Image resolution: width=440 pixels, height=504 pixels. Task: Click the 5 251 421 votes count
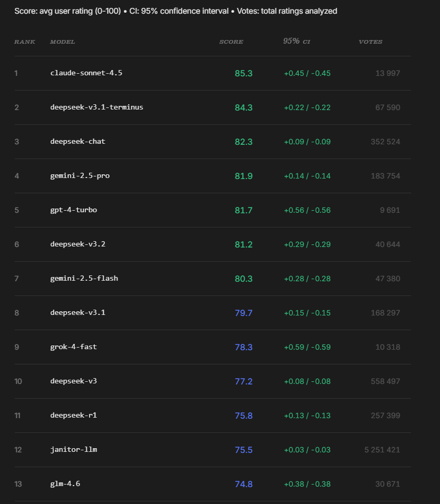click(x=382, y=450)
